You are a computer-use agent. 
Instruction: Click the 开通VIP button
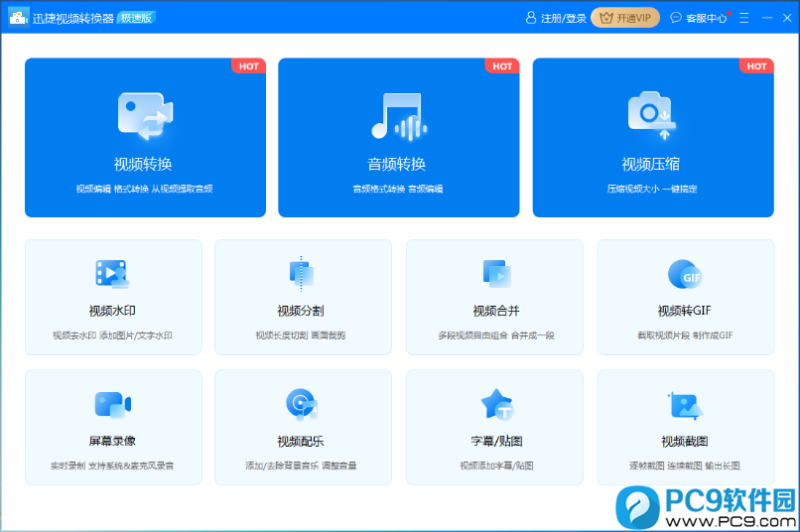625,18
